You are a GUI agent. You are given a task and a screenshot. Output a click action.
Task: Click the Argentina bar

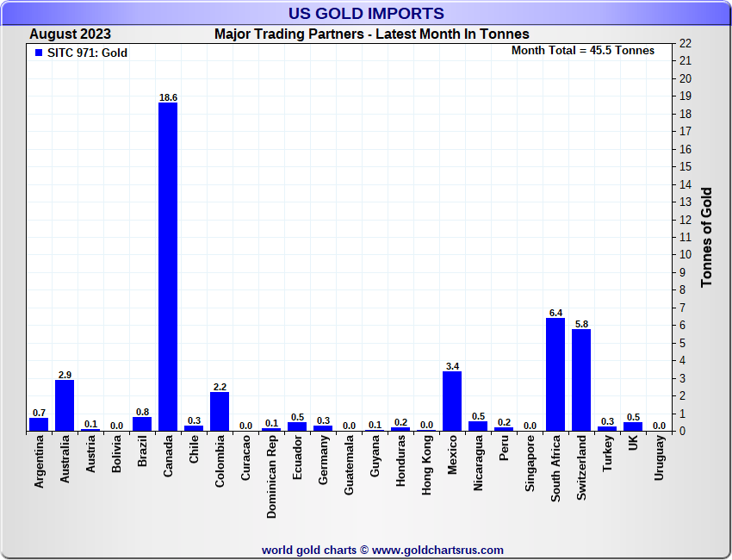(x=39, y=424)
